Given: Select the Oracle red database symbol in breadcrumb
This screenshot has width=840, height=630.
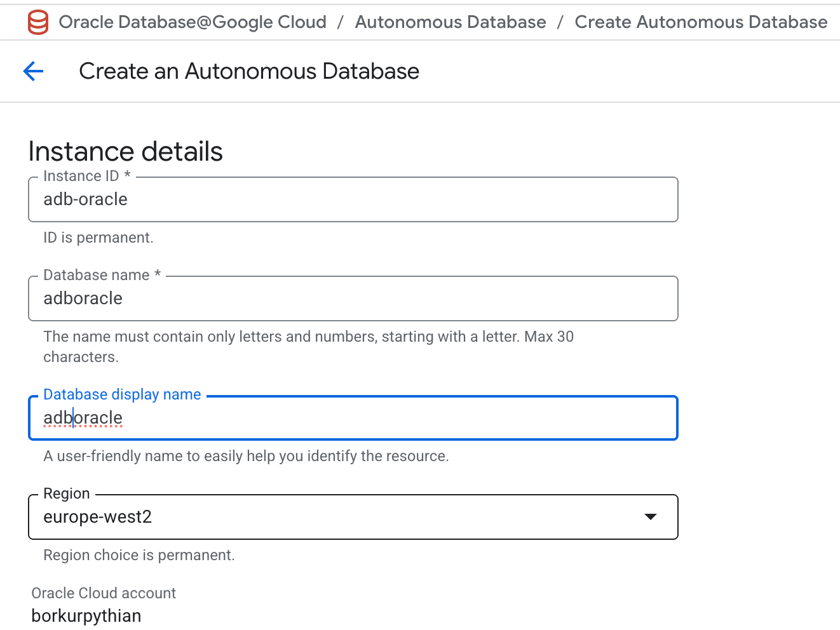Looking at the screenshot, I should [x=37, y=22].
